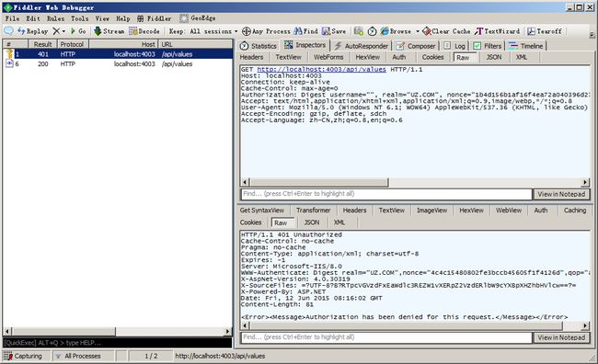Click the Tearoff toolbar button
This screenshot has width=598, height=364.
545,31
